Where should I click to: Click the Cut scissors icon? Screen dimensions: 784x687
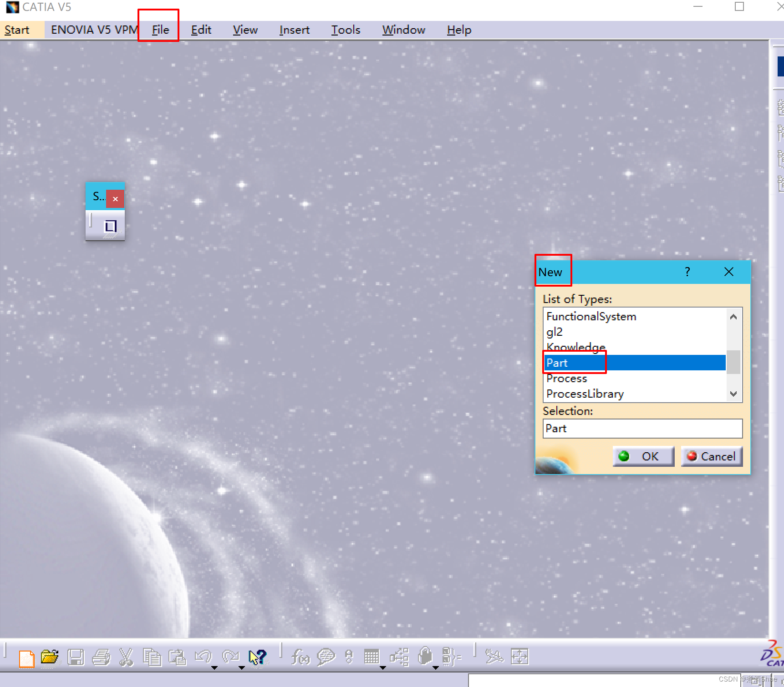tap(126, 657)
